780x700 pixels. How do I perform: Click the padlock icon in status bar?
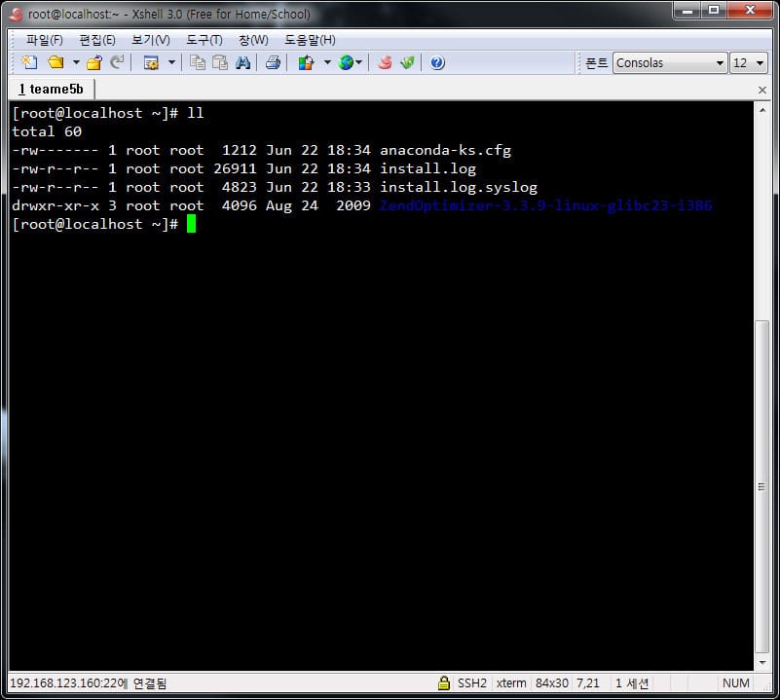pyautogui.click(x=444, y=683)
